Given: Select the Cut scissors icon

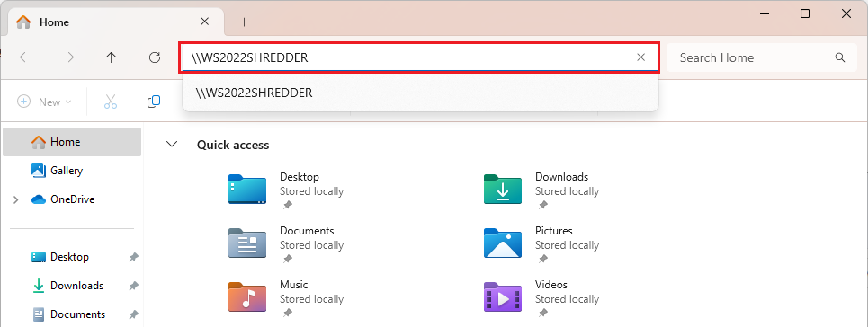Looking at the screenshot, I should 111,102.
